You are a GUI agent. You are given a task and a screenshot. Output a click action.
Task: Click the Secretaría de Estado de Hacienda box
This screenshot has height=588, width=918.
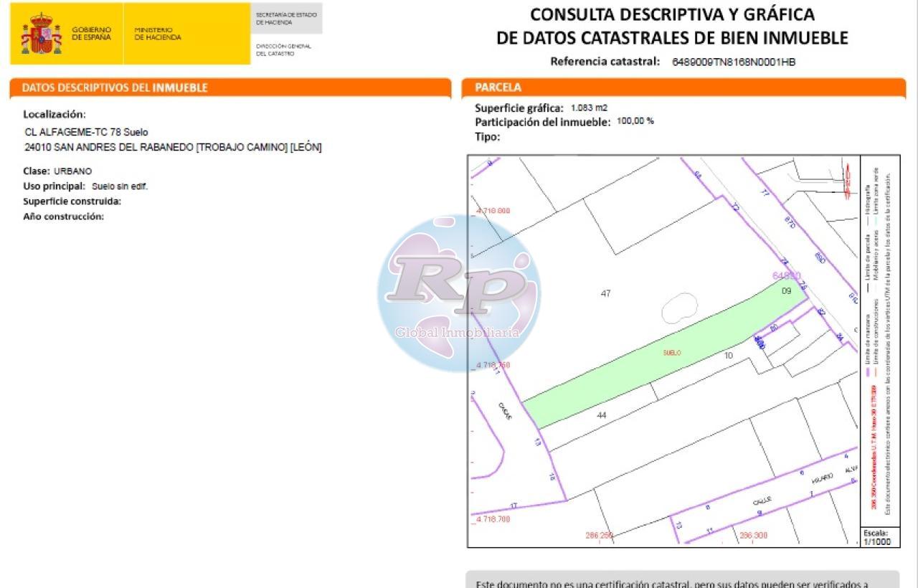(286, 19)
